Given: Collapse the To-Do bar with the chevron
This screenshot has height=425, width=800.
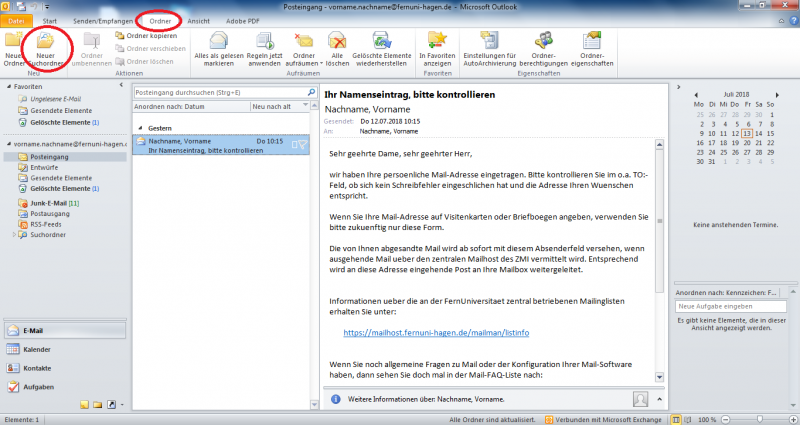Looking at the screenshot, I should point(679,87).
